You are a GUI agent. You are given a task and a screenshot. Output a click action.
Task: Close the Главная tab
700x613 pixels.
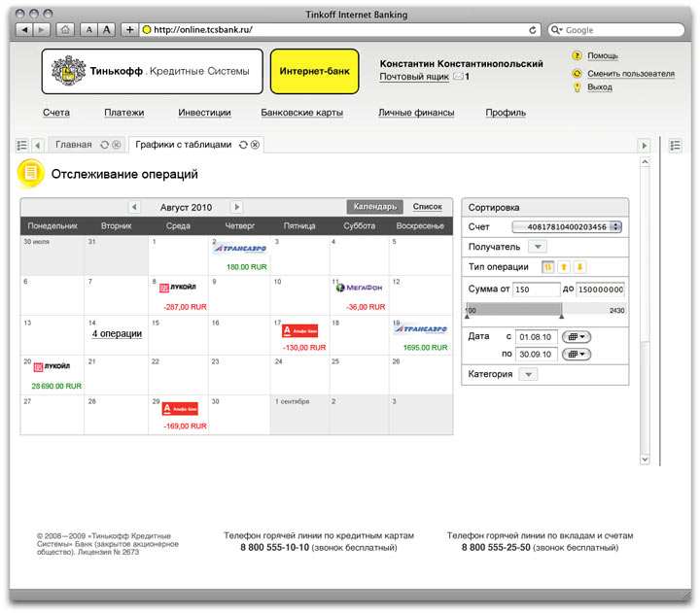[117, 145]
